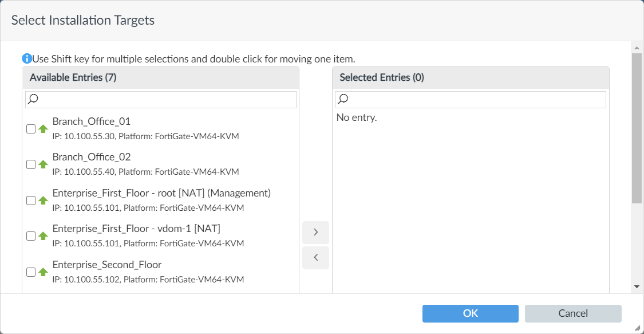Viewport: 644px width, 334px height.
Task: Click magnifier icon in Available Entries search
Action: pyautogui.click(x=33, y=100)
